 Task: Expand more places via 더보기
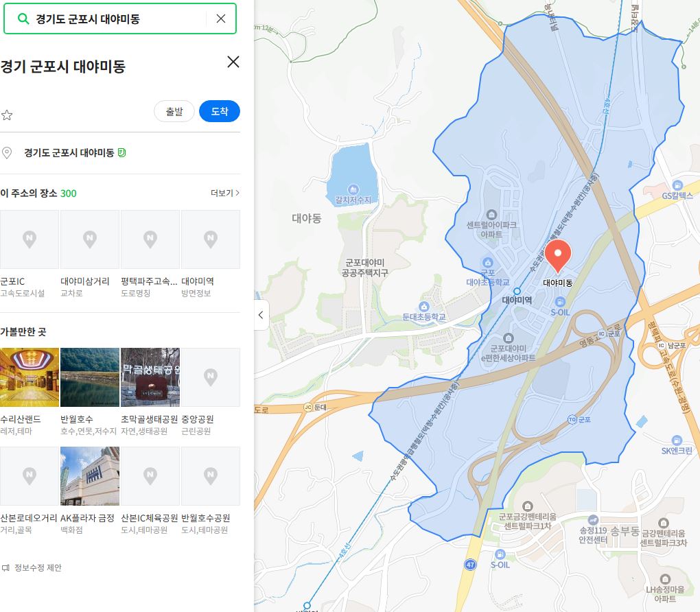(225, 193)
